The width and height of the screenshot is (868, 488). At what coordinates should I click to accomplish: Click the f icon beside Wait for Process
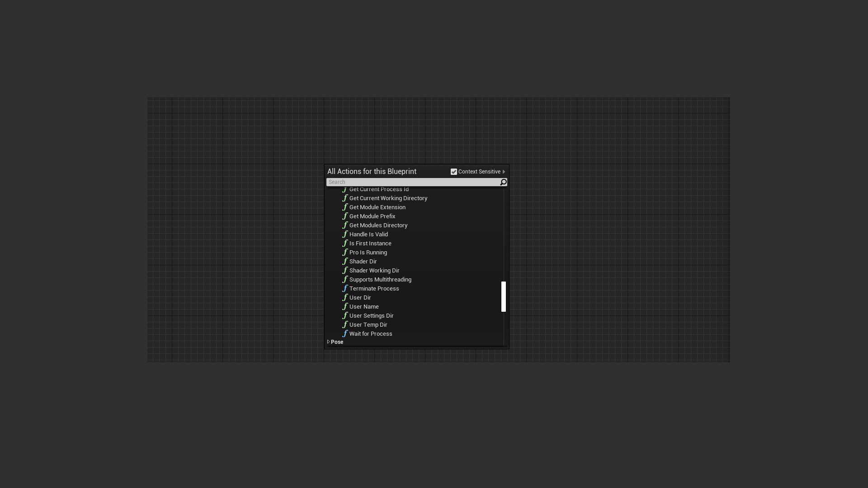coord(345,333)
